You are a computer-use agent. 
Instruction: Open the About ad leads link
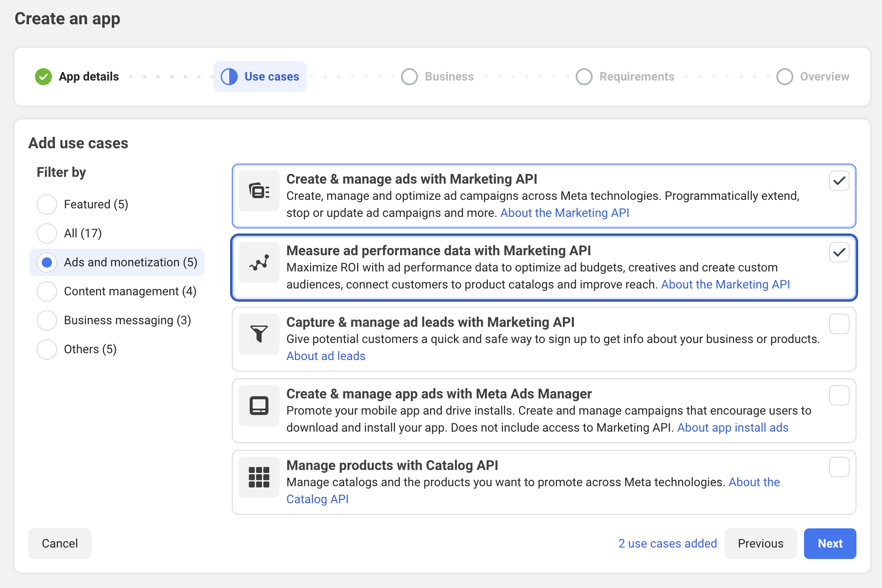[x=326, y=356]
